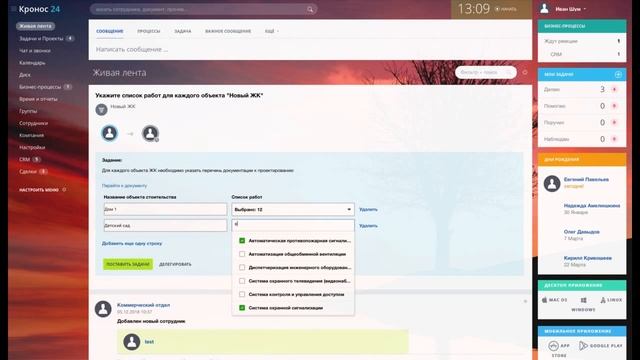The image size is (640, 360).
Task: Open CRM in sidebar
Action: (24, 159)
